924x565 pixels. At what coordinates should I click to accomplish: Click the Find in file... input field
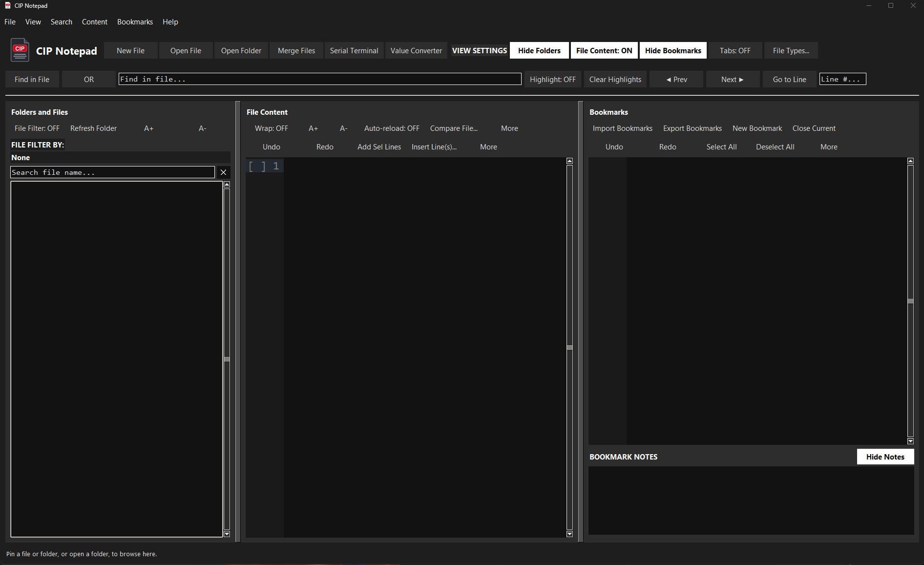click(320, 79)
